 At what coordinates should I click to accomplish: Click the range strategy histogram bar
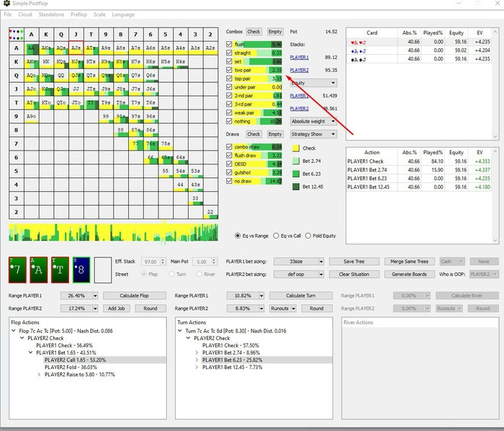pos(114,233)
